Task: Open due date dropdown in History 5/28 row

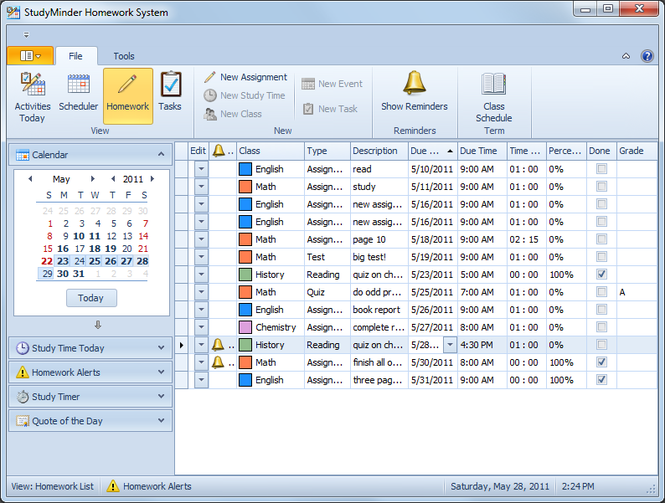Action: click(450, 345)
